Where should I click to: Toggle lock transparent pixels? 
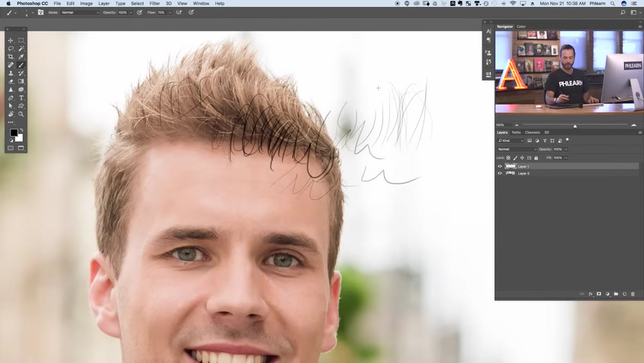click(509, 158)
